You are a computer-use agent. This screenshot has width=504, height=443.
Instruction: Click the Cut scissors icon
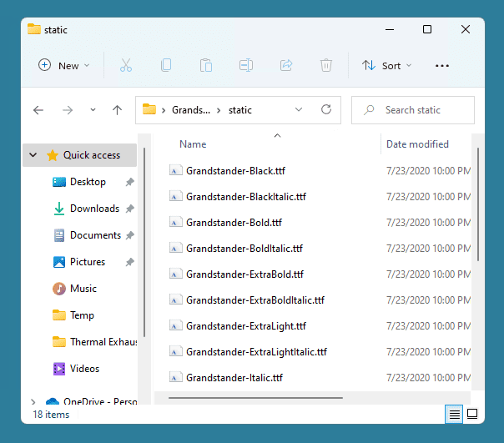point(126,65)
